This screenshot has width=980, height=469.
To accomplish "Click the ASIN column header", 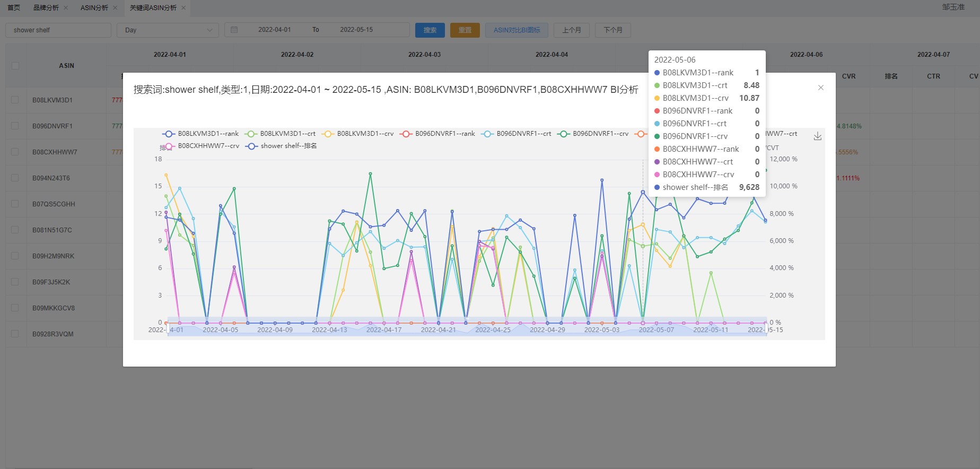I will (66, 66).
